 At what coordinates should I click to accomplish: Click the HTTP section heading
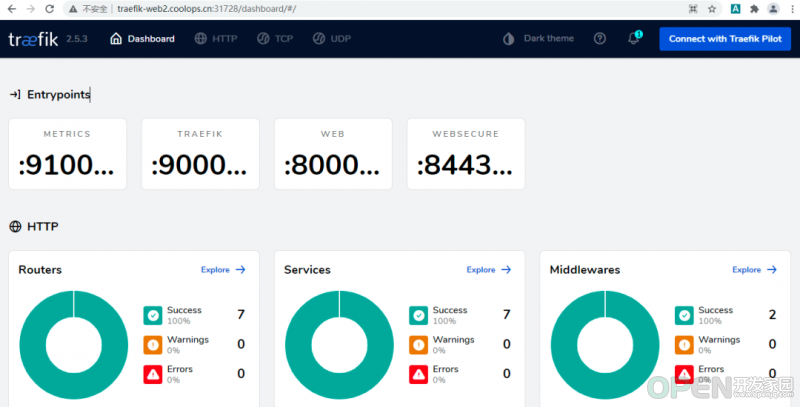pos(42,226)
